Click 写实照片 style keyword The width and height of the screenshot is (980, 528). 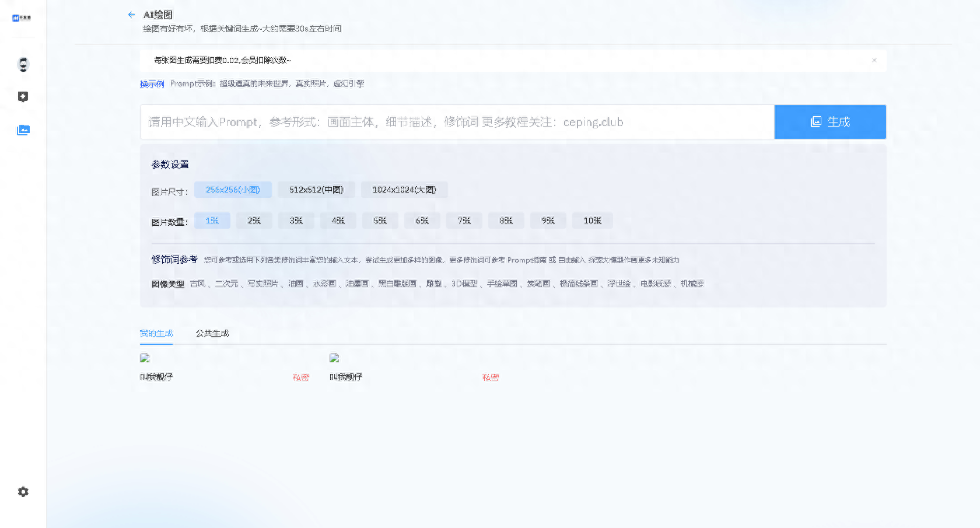pos(262,284)
